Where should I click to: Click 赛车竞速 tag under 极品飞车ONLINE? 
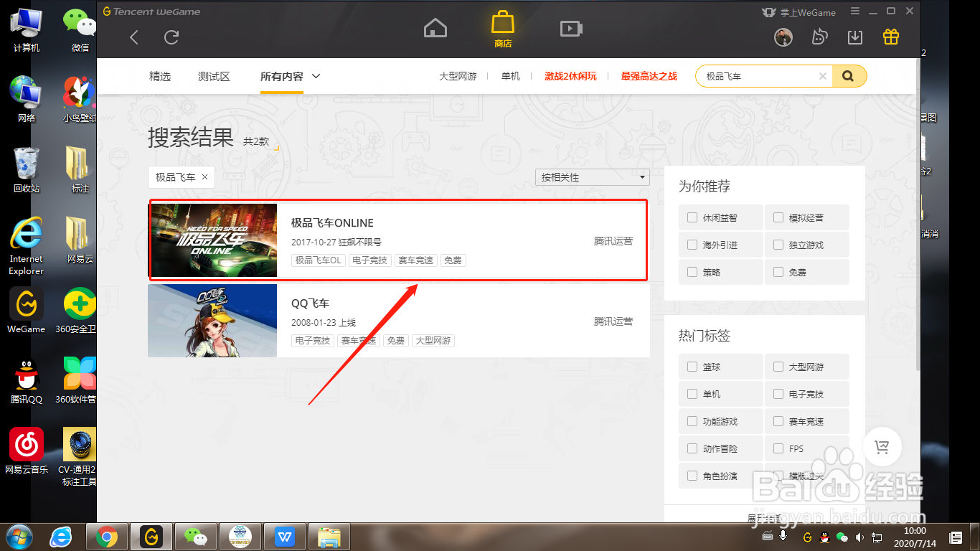[415, 260]
